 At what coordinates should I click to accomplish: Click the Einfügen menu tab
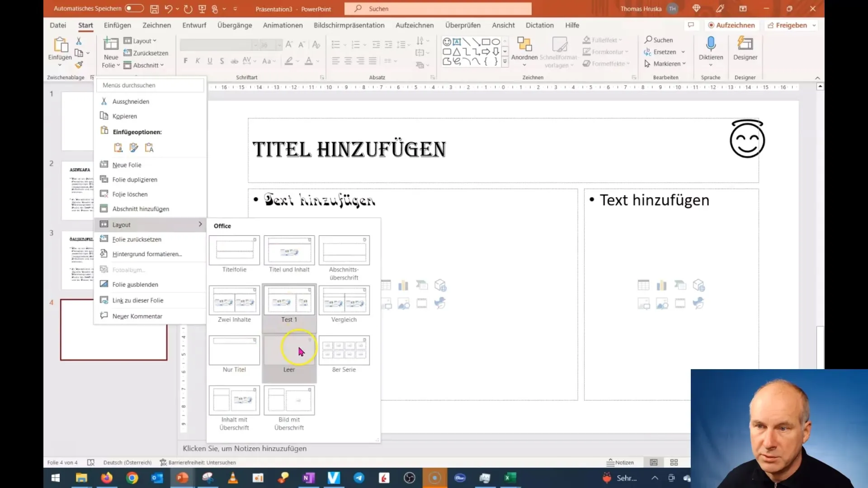(118, 25)
